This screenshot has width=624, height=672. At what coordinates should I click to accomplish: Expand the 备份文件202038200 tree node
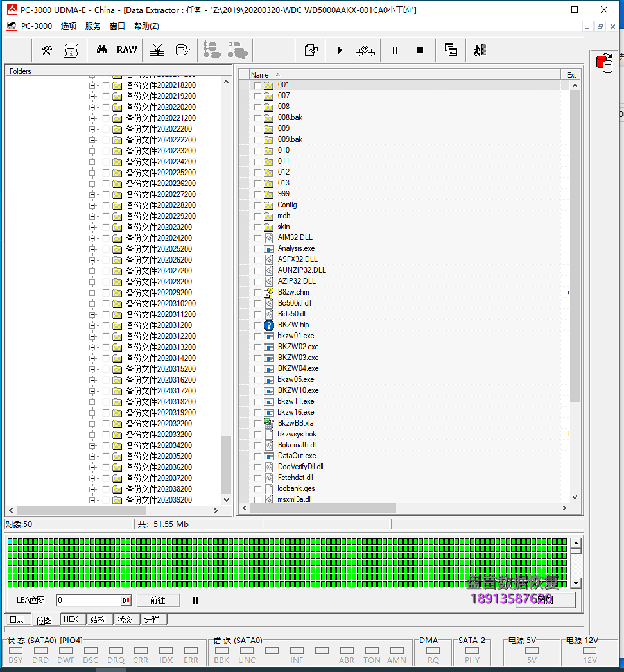click(92, 489)
